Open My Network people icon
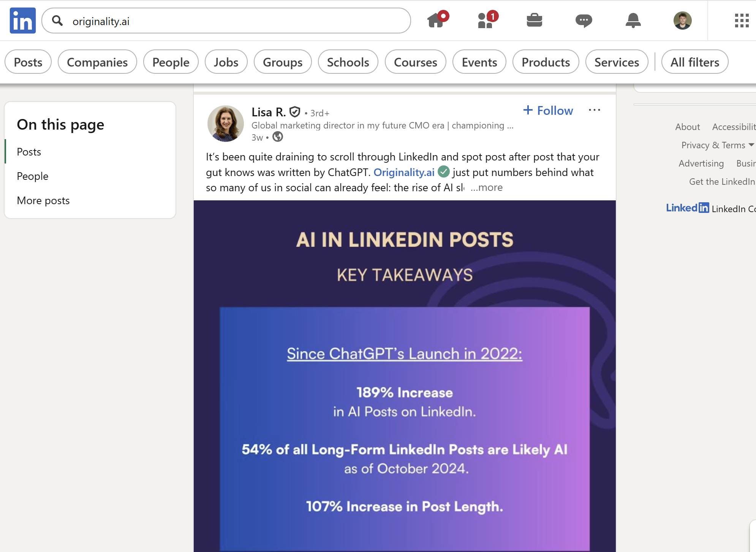The image size is (756, 552). point(485,21)
